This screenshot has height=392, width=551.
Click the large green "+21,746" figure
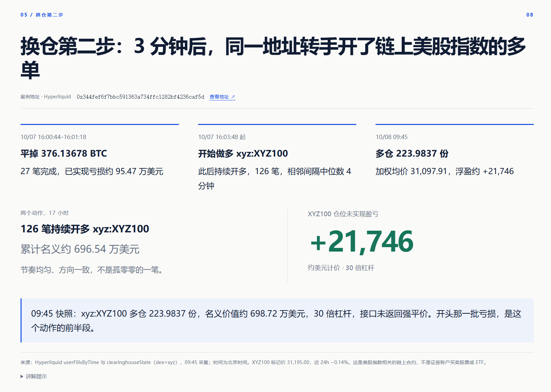[x=361, y=241]
